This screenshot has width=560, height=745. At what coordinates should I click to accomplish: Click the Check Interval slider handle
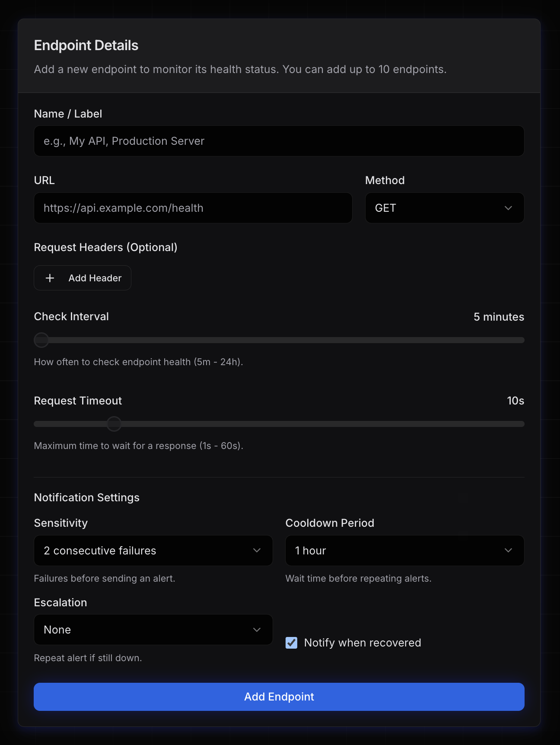point(41,340)
